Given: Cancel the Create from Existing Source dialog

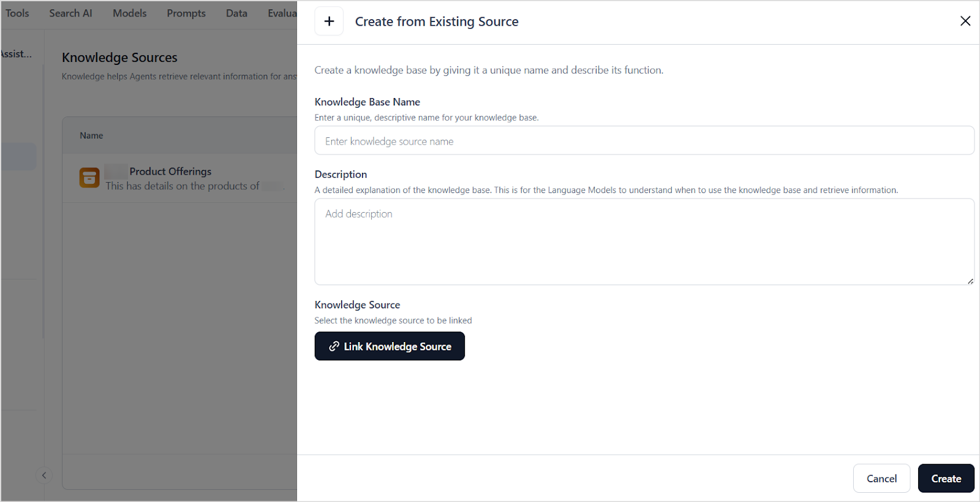Looking at the screenshot, I should click(881, 478).
